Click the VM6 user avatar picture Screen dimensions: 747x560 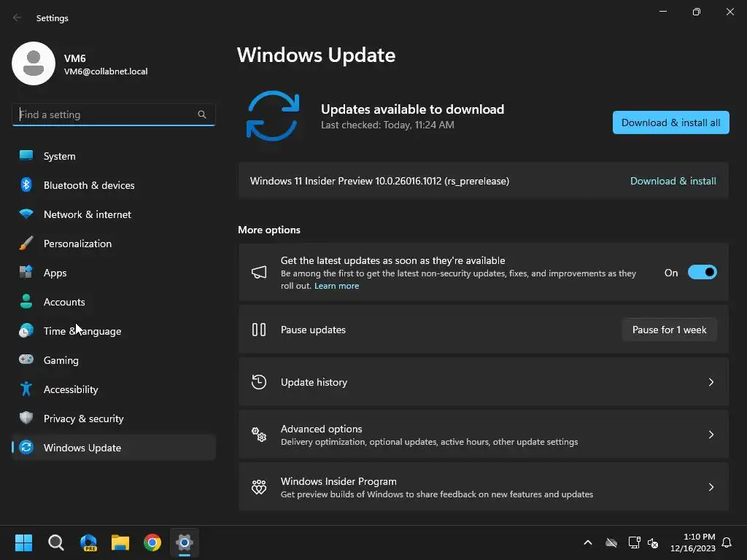[34, 63]
